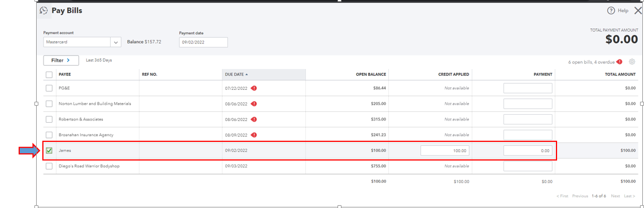
Task: Select PG&E payee name
Action: (x=64, y=88)
